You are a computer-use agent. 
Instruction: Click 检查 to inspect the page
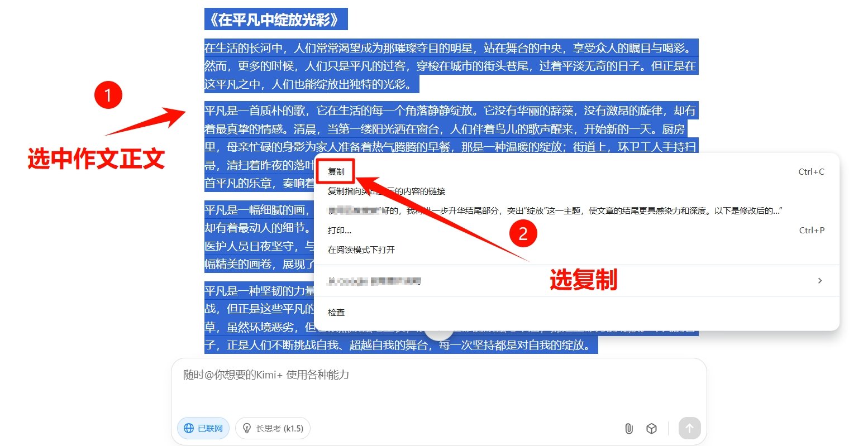[336, 312]
